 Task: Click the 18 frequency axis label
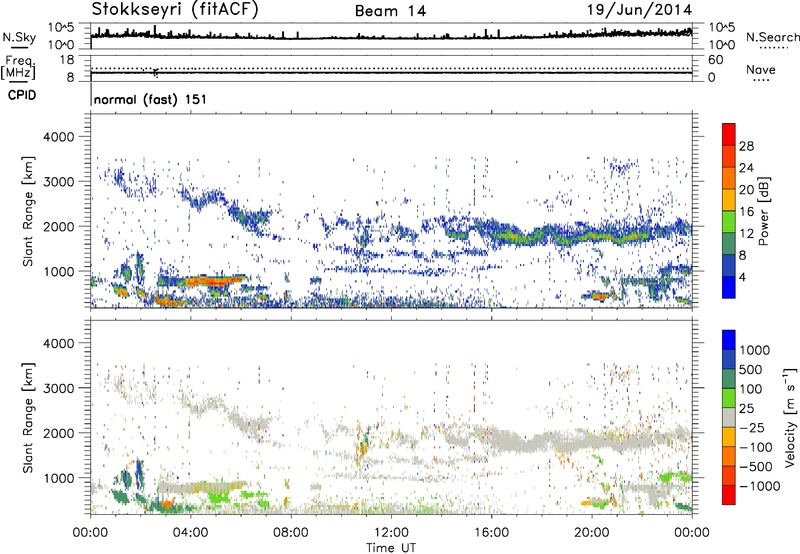pyautogui.click(x=67, y=60)
